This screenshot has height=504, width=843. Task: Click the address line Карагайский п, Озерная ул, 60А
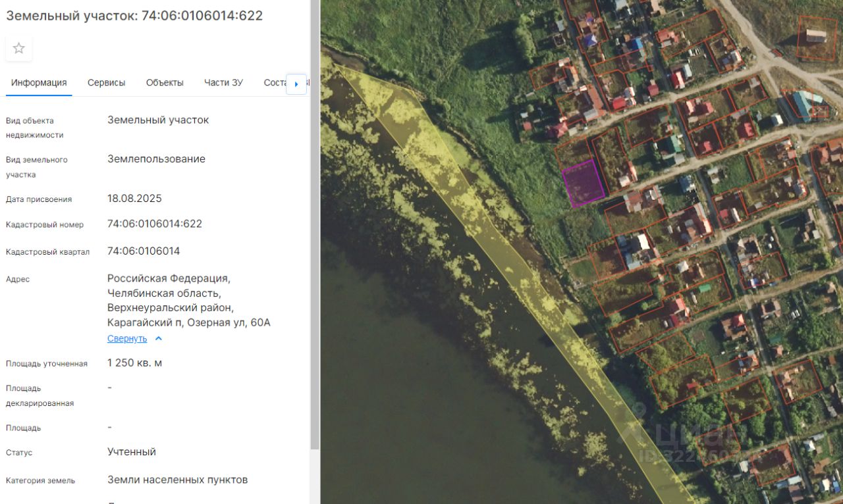coord(189,323)
